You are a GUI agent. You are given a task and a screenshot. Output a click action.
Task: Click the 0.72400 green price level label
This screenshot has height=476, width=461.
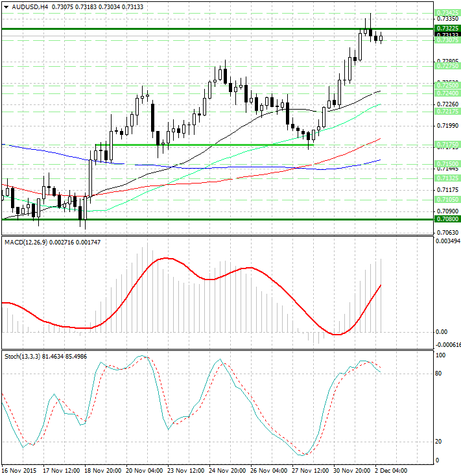tap(447, 93)
